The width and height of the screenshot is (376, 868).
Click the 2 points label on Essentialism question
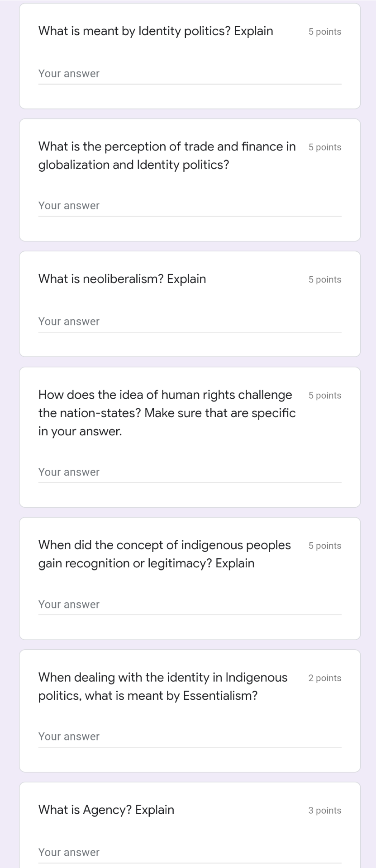click(324, 678)
